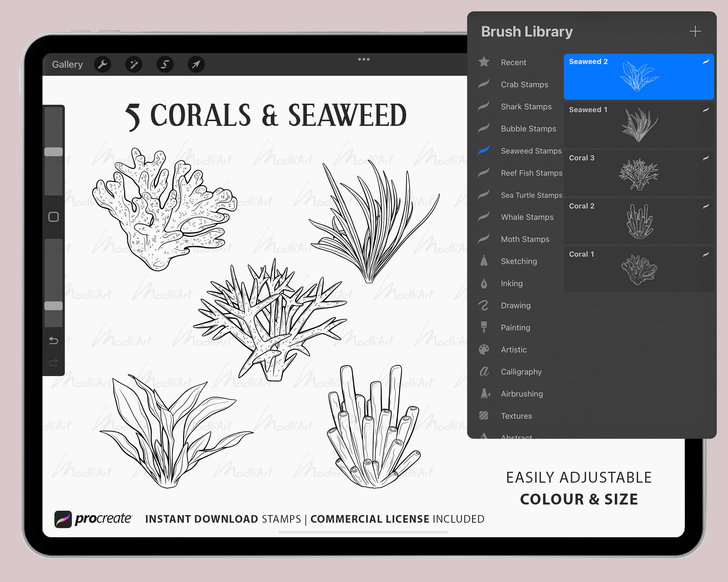This screenshot has width=728, height=582.
Task: Return to the Gallery
Action: (x=68, y=64)
